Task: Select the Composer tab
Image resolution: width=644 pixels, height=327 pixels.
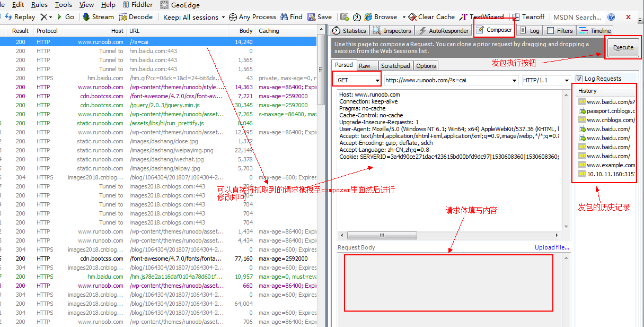Action: pyautogui.click(x=495, y=30)
